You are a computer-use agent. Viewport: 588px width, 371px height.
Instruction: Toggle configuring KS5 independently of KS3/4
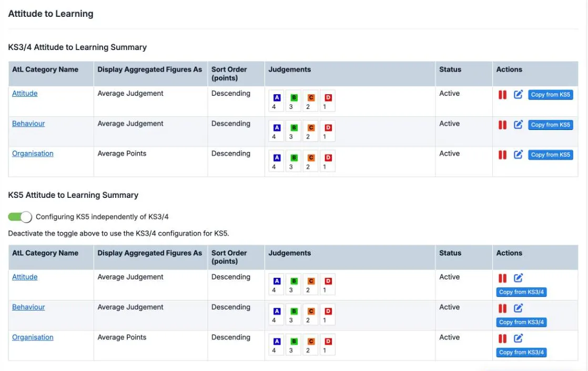[20, 217]
